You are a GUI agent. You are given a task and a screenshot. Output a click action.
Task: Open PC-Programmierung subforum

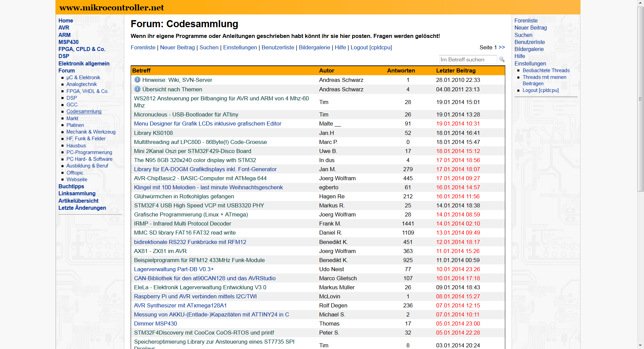pyautogui.click(x=89, y=152)
